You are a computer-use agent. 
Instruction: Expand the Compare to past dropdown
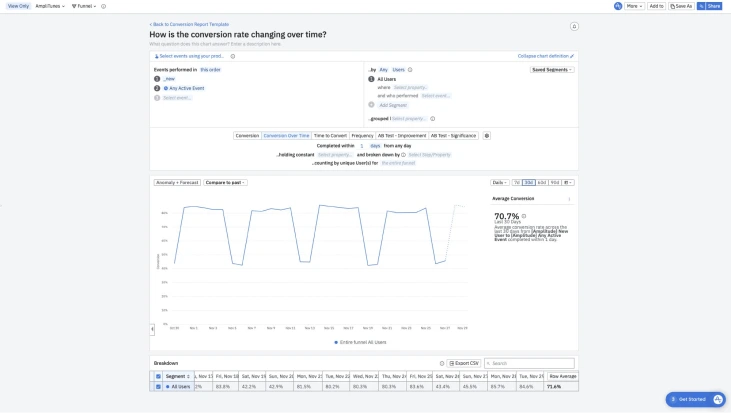(226, 182)
